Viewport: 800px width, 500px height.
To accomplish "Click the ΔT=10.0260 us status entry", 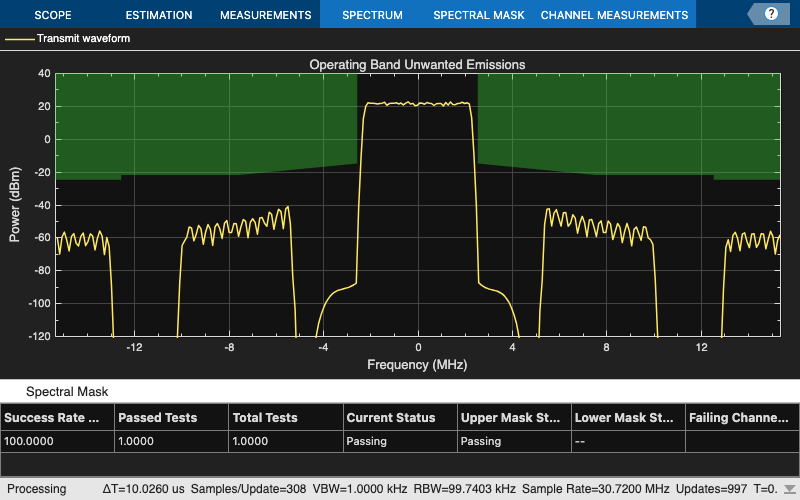I will (143, 489).
